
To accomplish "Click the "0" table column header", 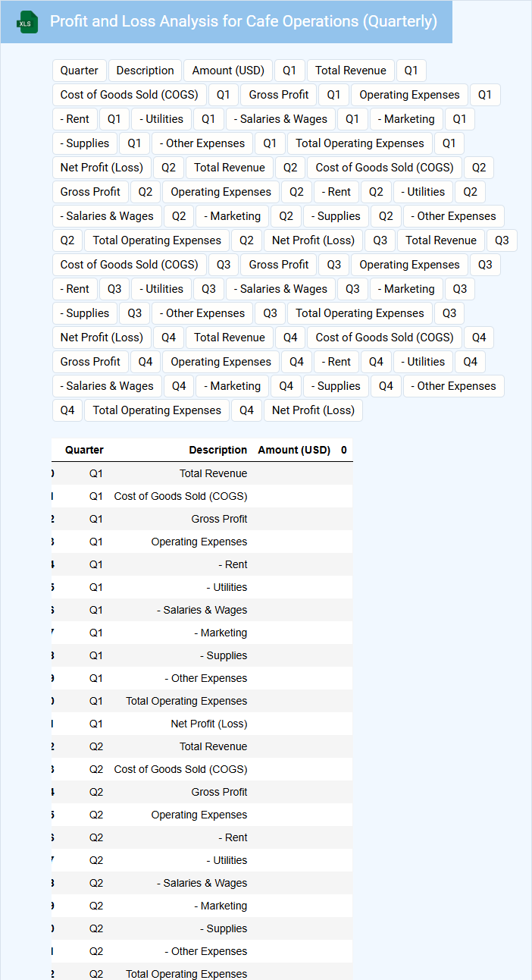I will click(x=343, y=450).
